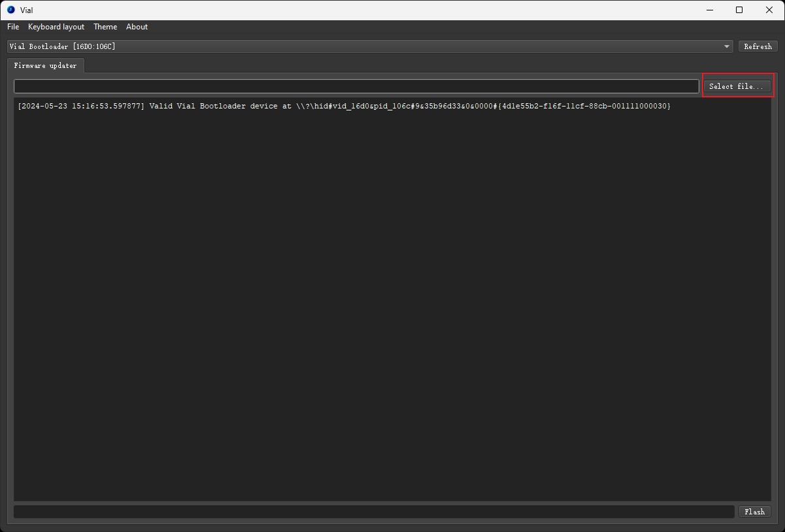Image resolution: width=785 pixels, height=532 pixels.
Task: Click the Valid Vial Bootloader log line
Action: tap(344, 106)
